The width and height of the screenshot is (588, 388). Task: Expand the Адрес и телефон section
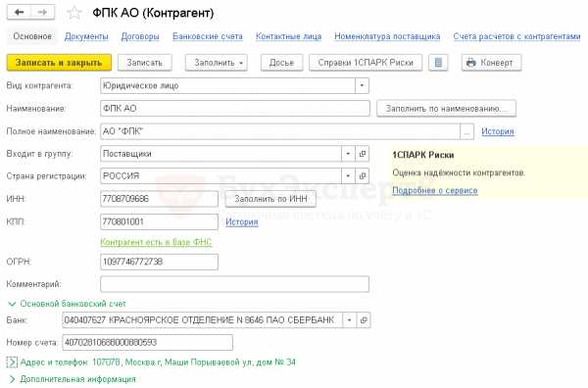click(12, 363)
